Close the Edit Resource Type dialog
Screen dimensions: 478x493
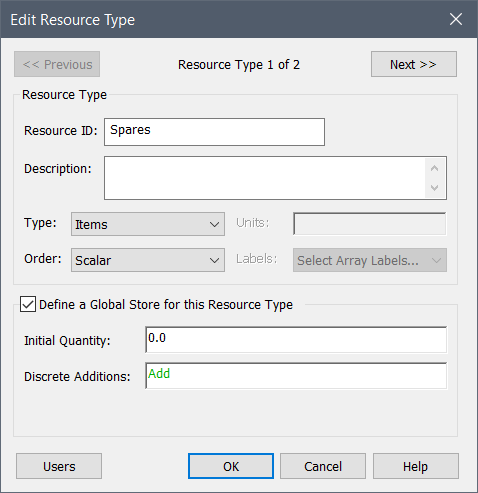456,19
